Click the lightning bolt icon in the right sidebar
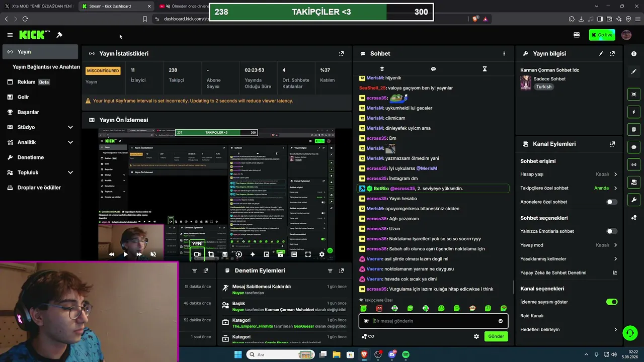The image size is (644, 362). point(634,112)
